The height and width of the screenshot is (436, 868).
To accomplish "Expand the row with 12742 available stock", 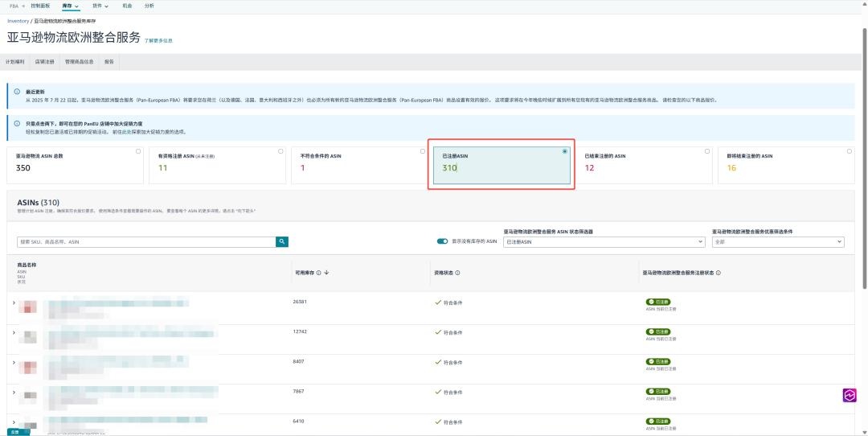I will click(x=14, y=332).
